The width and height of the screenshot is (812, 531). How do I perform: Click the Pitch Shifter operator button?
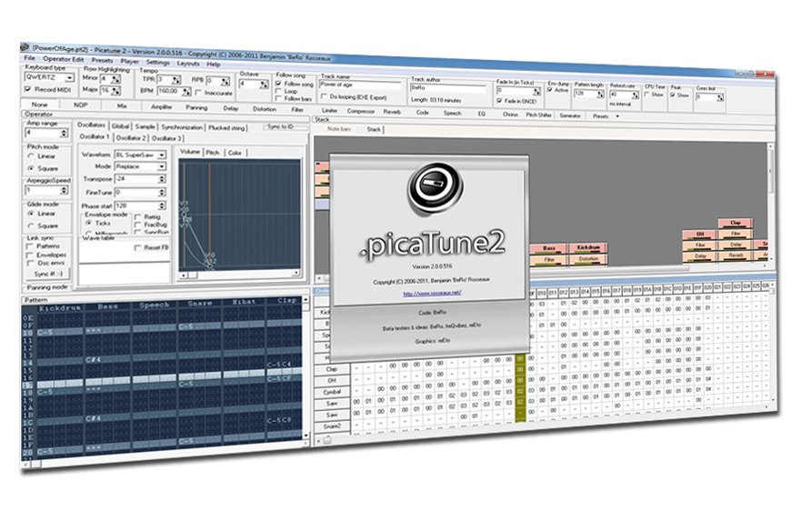click(x=538, y=115)
